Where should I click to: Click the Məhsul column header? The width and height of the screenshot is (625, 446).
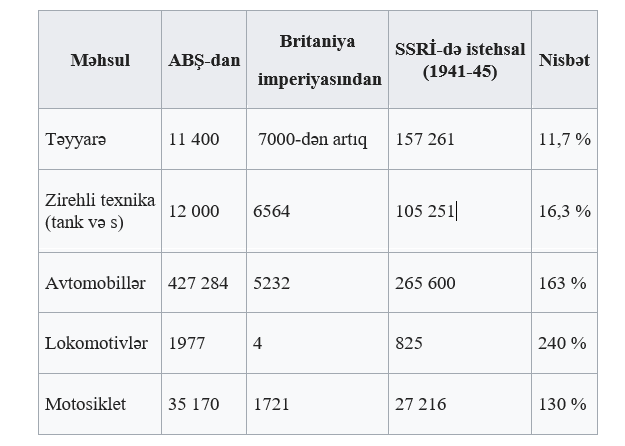tap(100, 60)
